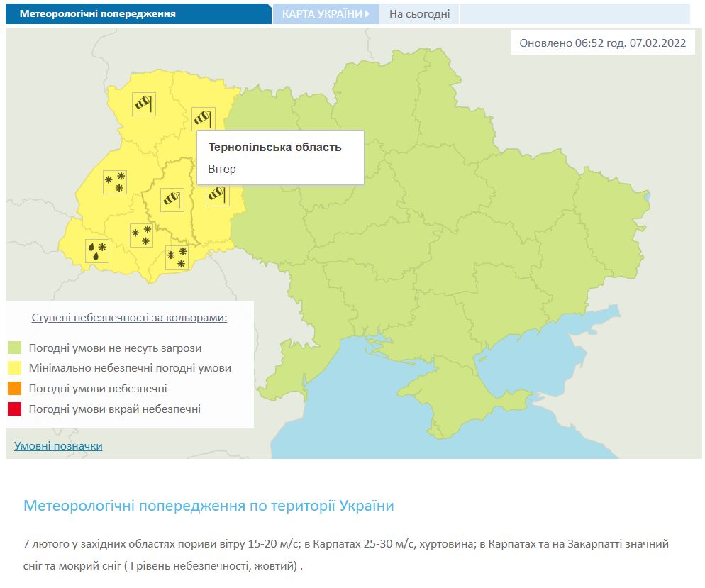Click the Тернопільська область tooltip popup
This screenshot has height=588, width=705.
(280, 157)
